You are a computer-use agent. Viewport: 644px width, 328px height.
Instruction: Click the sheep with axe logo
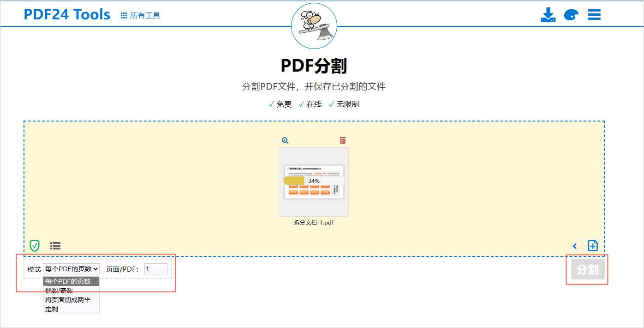click(x=314, y=25)
